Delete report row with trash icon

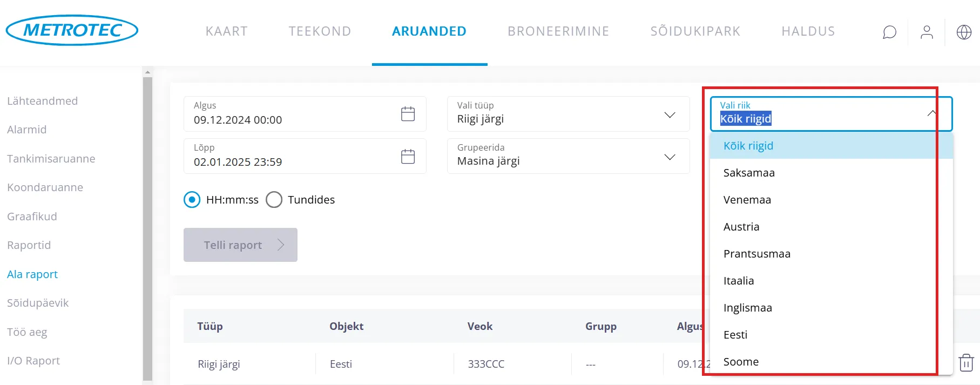[x=966, y=362]
